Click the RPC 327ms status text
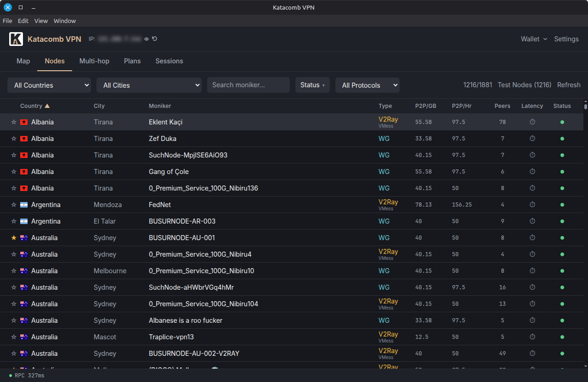The height and width of the screenshot is (382, 588). coord(29,376)
